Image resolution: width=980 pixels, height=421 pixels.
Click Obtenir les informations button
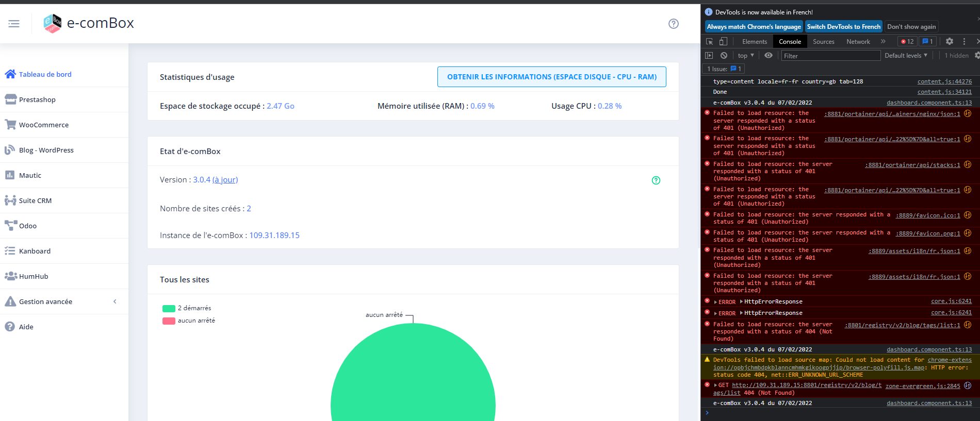(552, 77)
